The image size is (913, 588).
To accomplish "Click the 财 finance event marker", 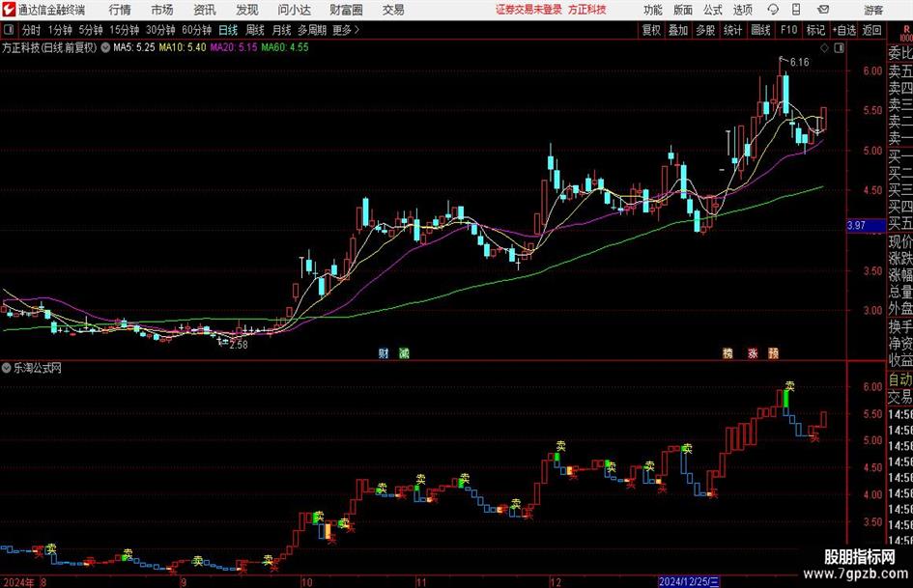I will click(x=384, y=352).
